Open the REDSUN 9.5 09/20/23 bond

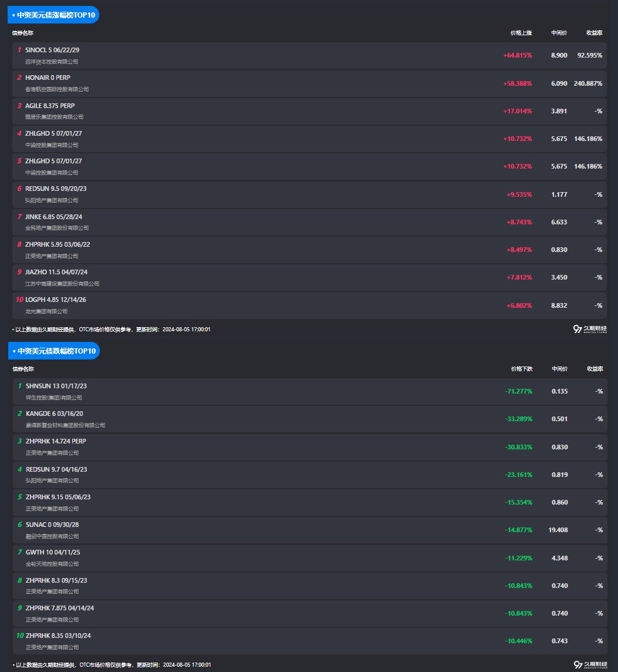56,189
